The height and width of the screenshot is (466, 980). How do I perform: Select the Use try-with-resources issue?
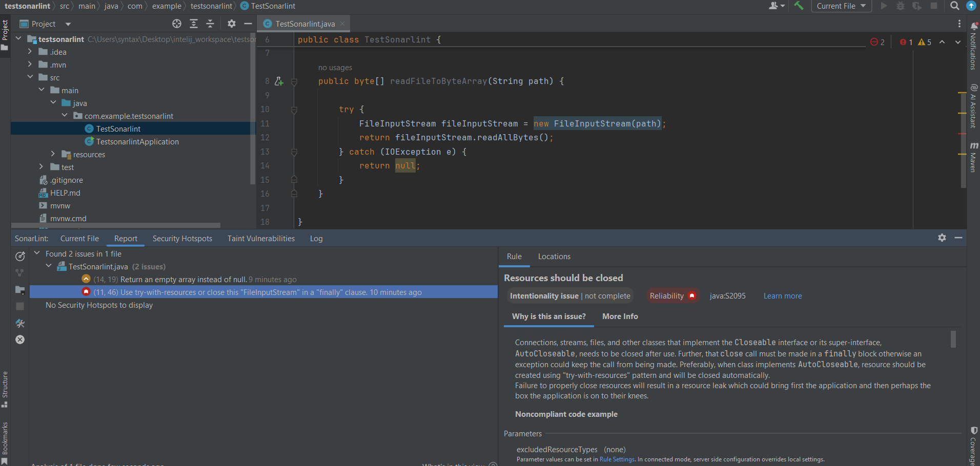(263, 292)
